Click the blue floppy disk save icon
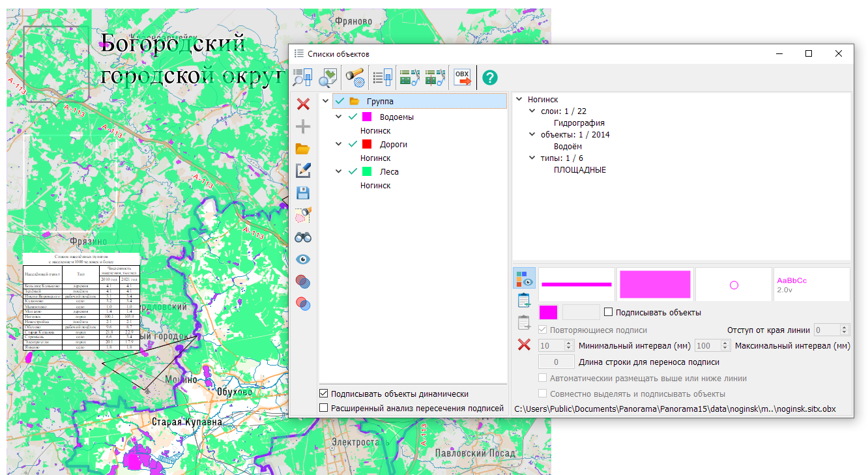The image size is (868, 475). pyautogui.click(x=303, y=193)
